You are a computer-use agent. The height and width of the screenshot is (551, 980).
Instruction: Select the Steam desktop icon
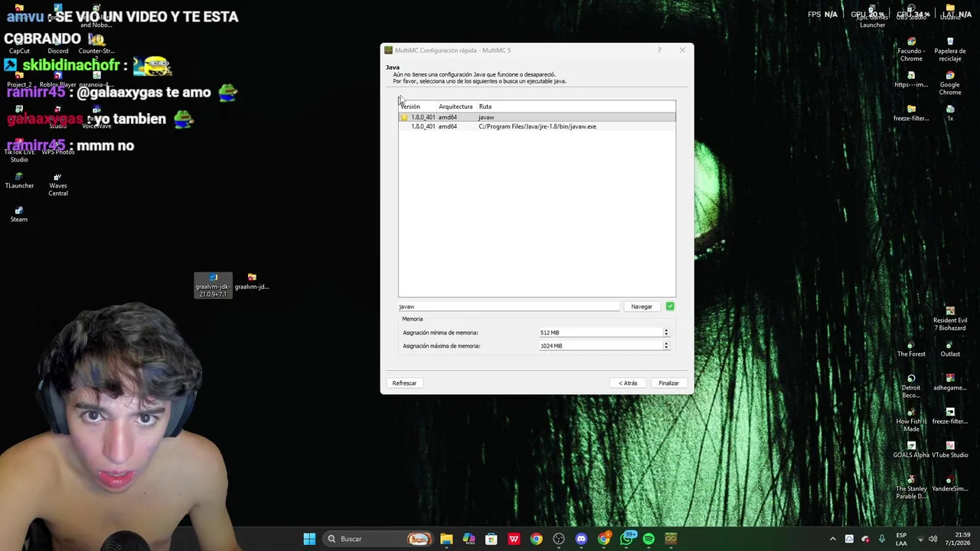pyautogui.click(x=19, y=214)
